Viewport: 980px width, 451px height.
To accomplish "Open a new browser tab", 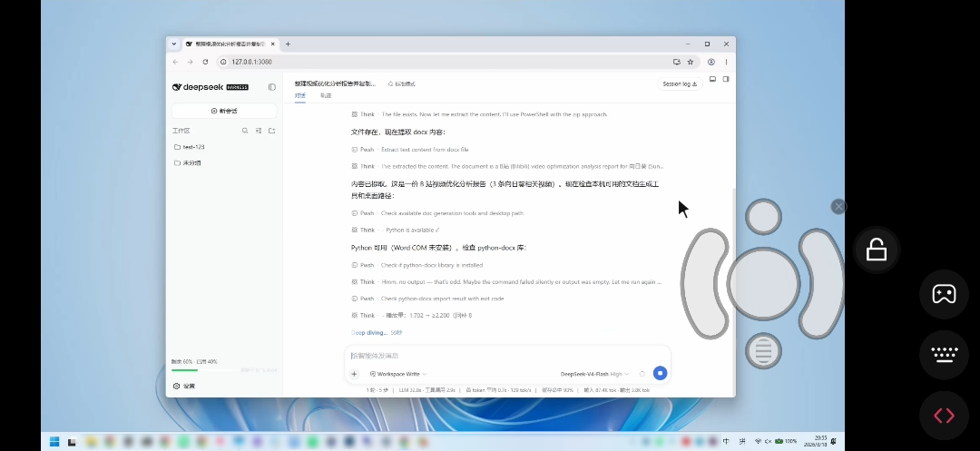I will pos(289,44).
